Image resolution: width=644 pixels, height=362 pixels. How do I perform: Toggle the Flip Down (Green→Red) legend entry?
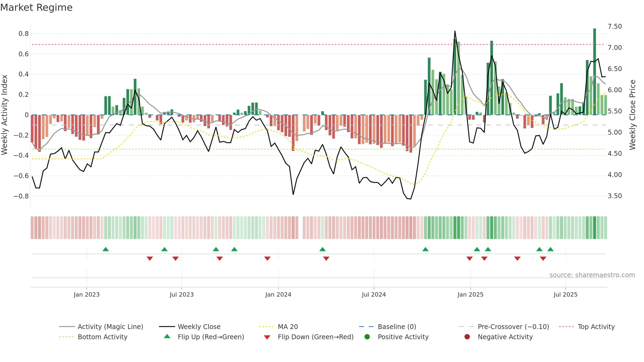pos(309,337)
